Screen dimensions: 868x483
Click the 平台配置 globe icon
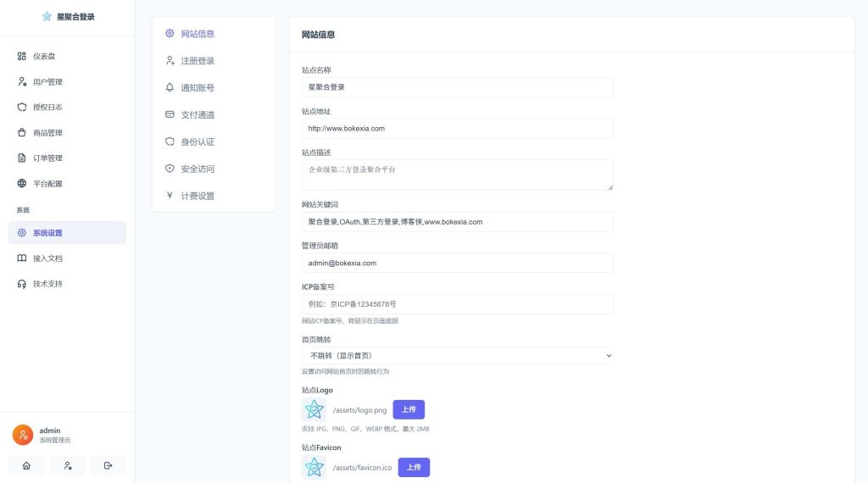(x=21, y=183)
